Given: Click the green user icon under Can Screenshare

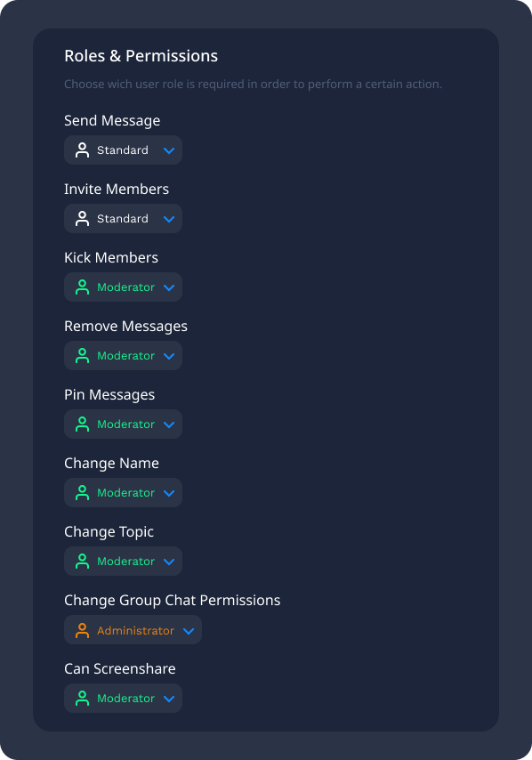Looking at the screenshot, I should [83, 699].
